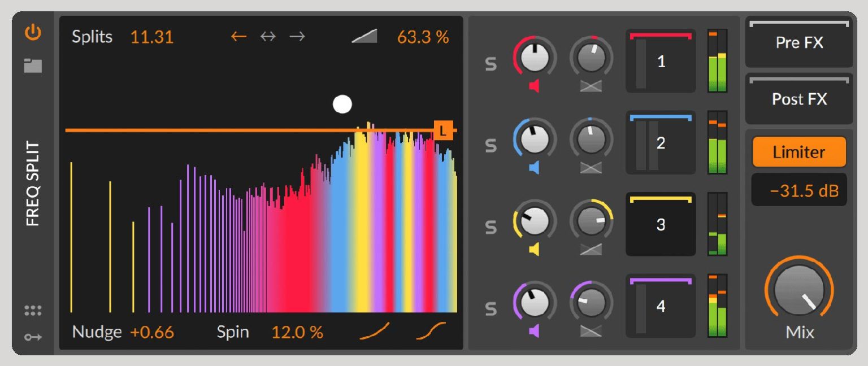The image size is (868, 366).
Task: Click the purple speaker icon for band 4
Action: [x=534, y=330]
